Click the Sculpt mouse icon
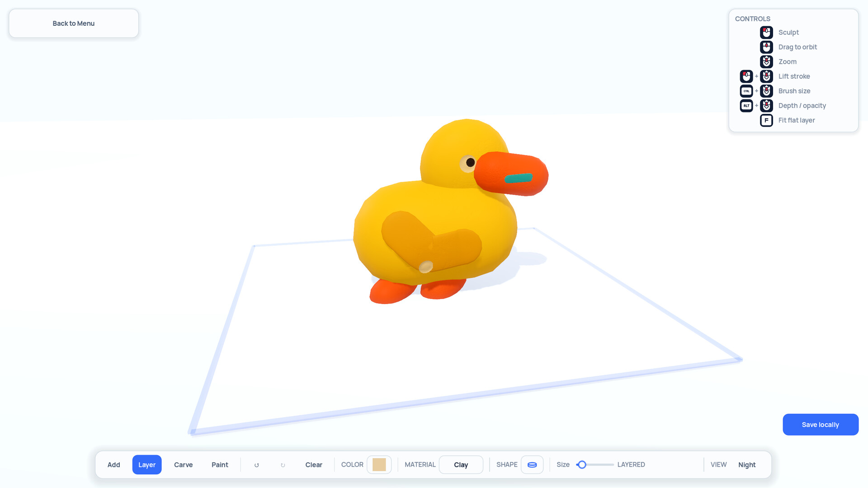 coord(766,33)
